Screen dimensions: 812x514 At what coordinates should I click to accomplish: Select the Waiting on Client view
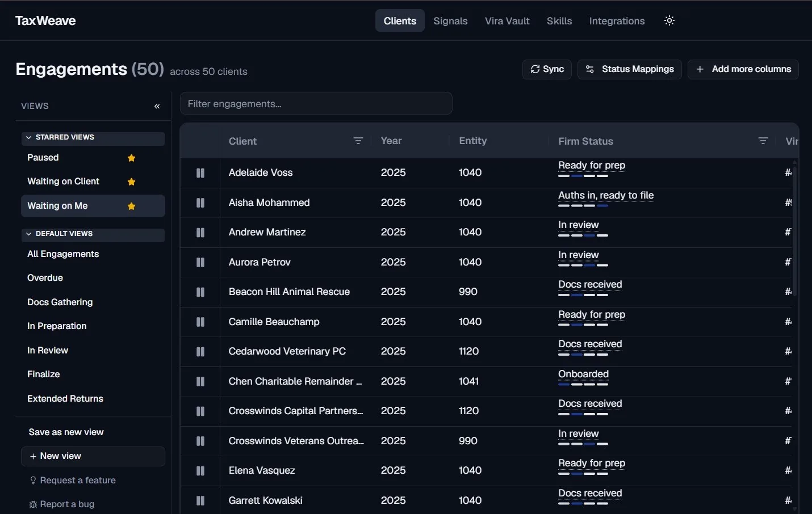coord(64,181)
